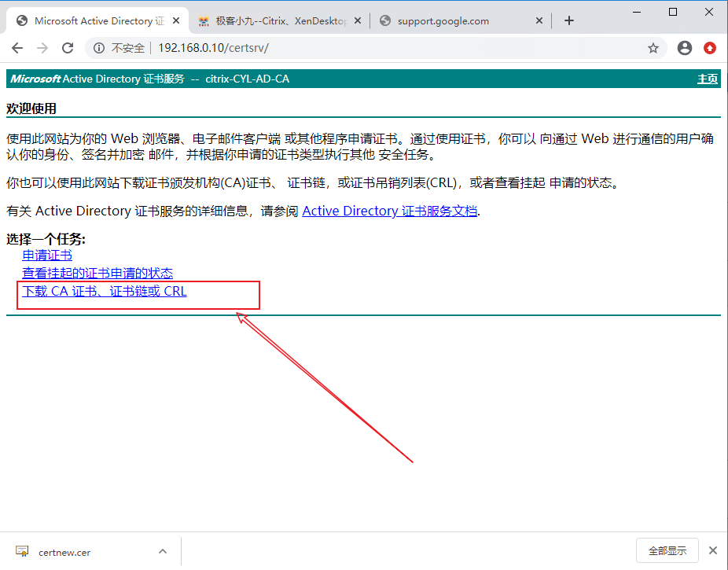Click the 全部显示 downloads button
Viewport: 728px width, 570px height.
tap(667, 551)
